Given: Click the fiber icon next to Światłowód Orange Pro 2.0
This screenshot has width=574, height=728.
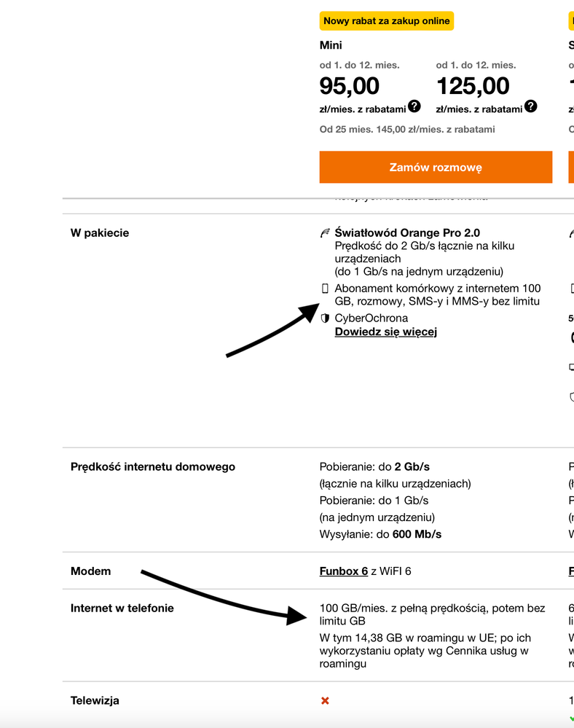Looking at the screenshot, I should tap(325, 231).
